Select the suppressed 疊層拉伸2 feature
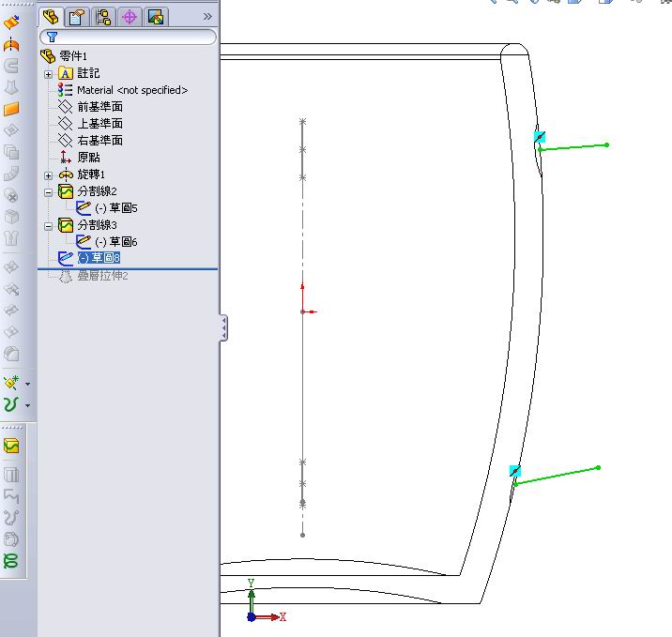Image resolution: width=672 pixels, height=637 pixels. [102, 276]
